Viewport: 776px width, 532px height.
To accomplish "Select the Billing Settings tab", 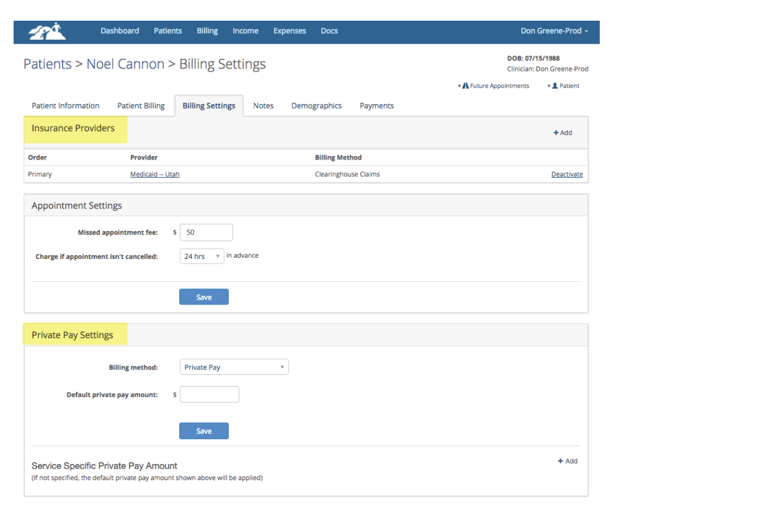I will coord(209,106).
